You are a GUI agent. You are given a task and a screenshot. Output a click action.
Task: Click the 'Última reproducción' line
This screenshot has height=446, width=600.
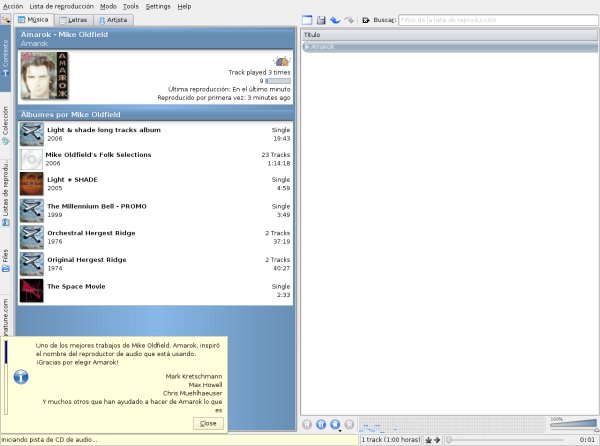coord(229,89)
